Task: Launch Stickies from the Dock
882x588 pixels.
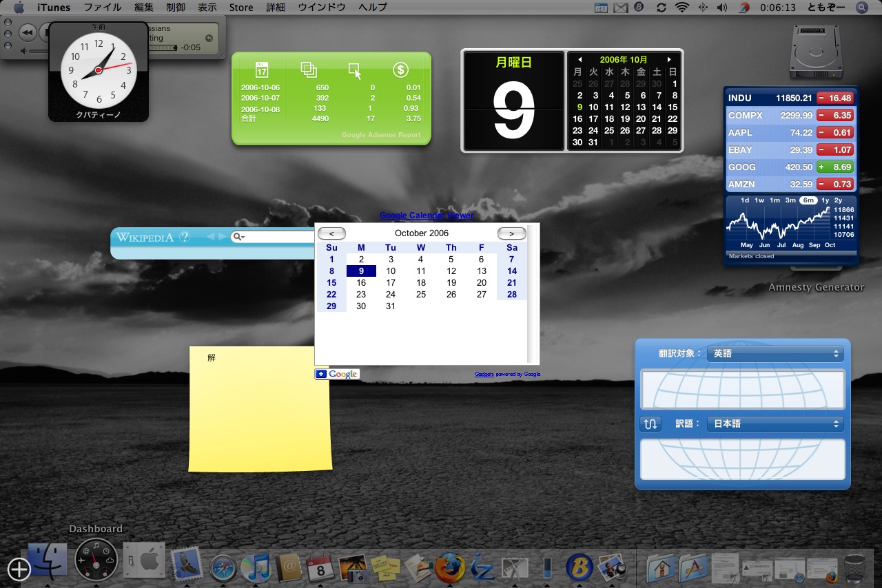Action: tap(385, 567)
